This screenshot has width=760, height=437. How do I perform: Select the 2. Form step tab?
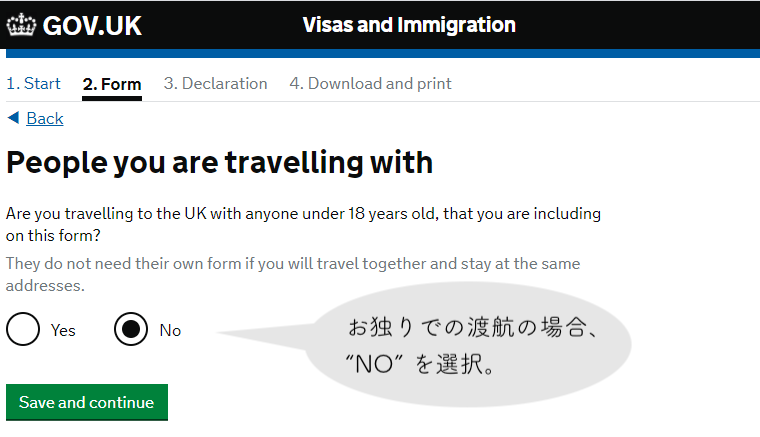(112, 84)
